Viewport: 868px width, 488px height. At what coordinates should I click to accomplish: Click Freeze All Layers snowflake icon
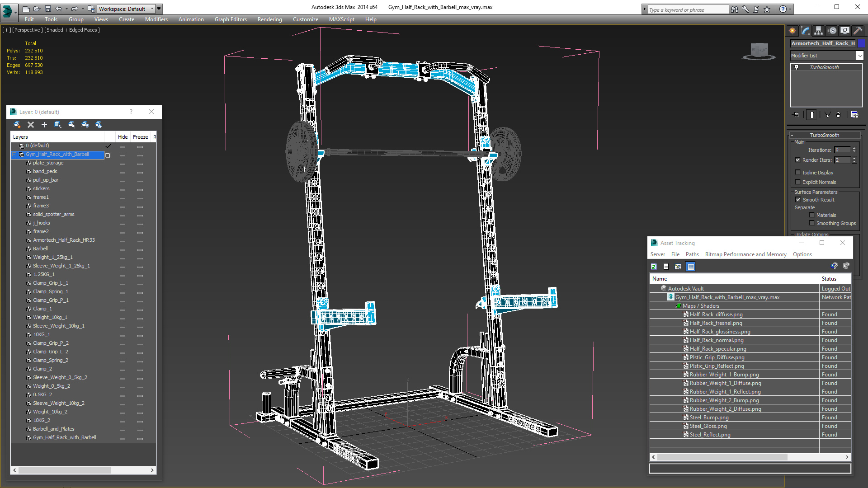coord(99,125)
